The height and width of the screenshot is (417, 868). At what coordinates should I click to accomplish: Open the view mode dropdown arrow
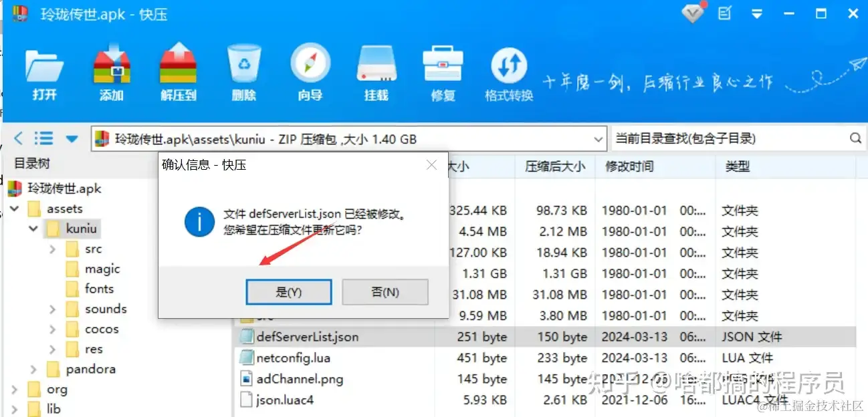(x=72, y=139)
